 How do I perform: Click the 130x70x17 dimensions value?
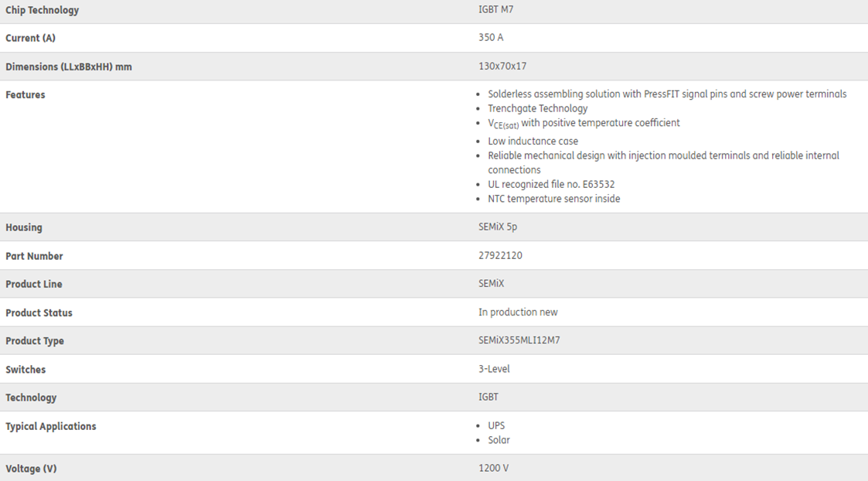(502, 67)
